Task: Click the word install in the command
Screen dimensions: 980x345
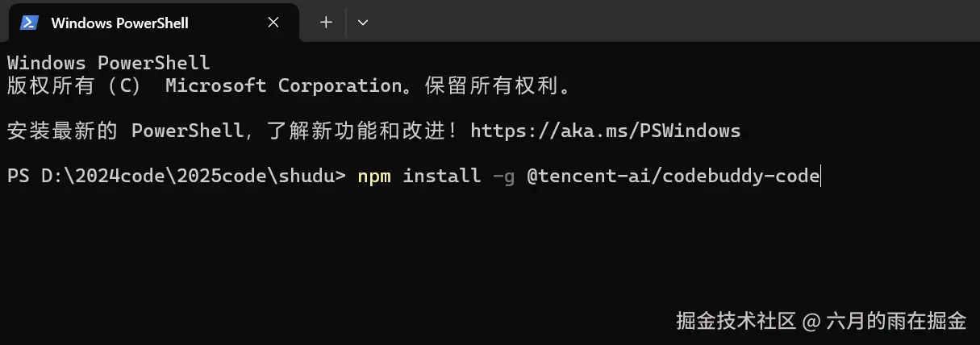Action: point(441,175)
